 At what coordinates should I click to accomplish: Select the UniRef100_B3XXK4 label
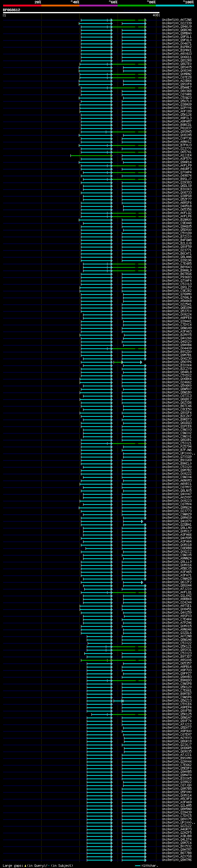[177, 365]
